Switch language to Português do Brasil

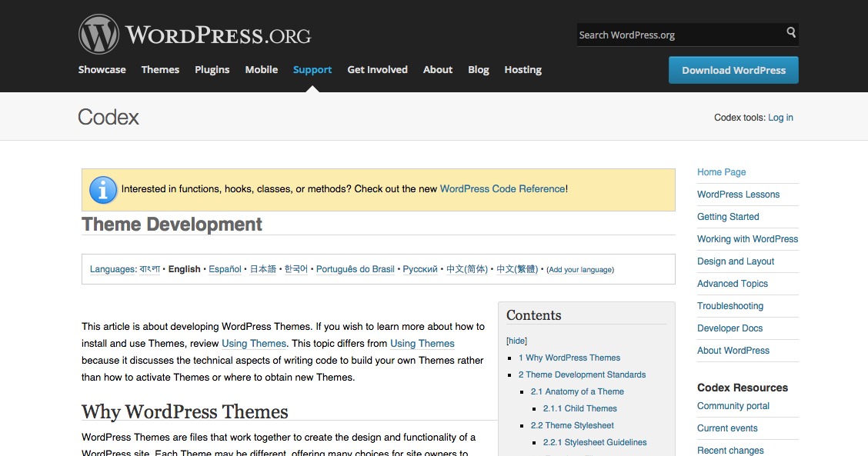pos(356,269)
